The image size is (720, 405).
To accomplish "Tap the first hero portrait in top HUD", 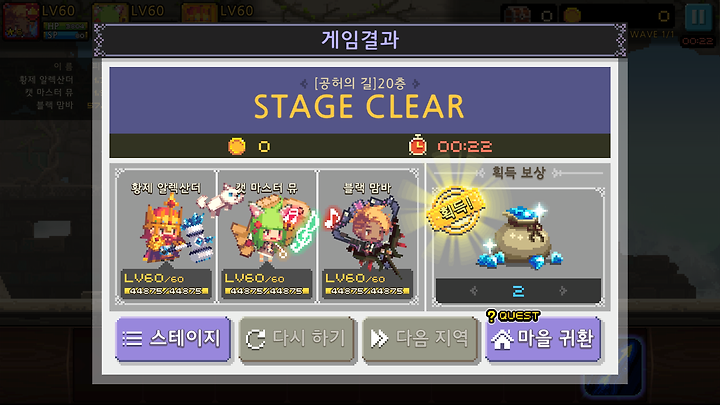I will point(20,21).
